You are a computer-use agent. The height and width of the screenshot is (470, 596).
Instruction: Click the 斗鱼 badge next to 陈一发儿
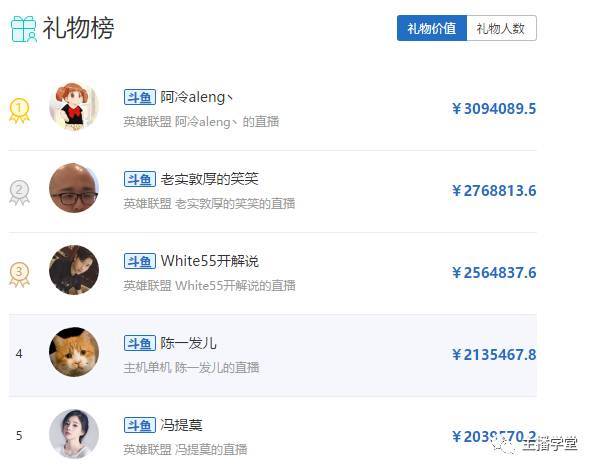pos(139,343)
